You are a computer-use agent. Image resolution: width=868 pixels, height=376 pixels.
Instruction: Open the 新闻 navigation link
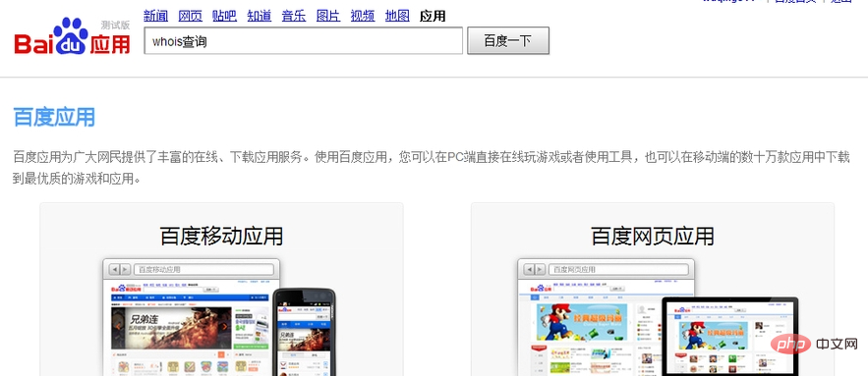pos(155,16)
